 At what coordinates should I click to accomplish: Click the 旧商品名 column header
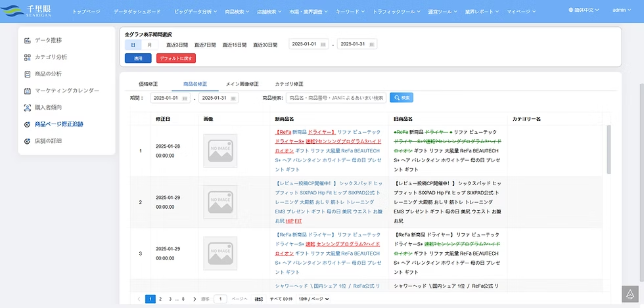point(403,119)
